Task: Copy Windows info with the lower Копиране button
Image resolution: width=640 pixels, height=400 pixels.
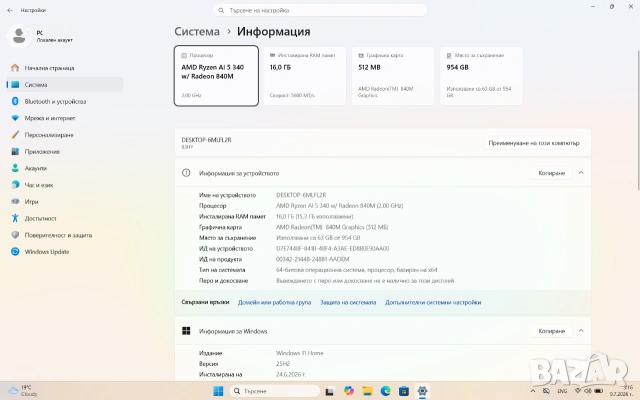Action: pyautogui.click(x=551, y=331)
